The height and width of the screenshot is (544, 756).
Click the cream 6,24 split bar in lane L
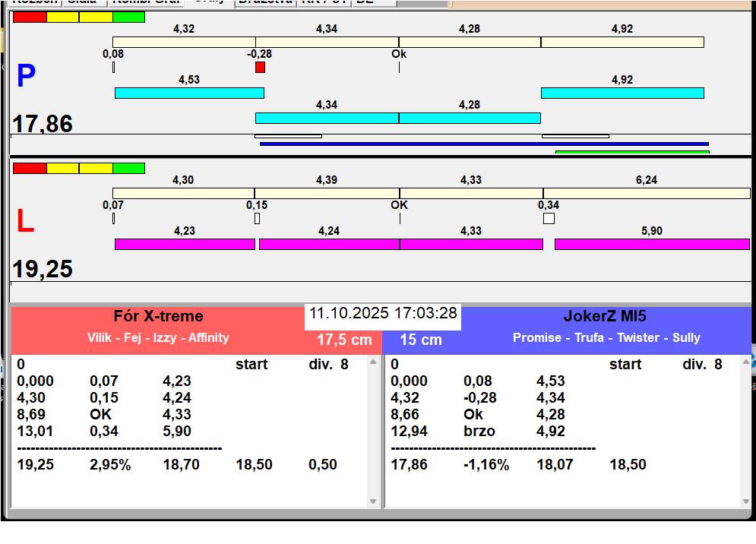pos(647,194)
